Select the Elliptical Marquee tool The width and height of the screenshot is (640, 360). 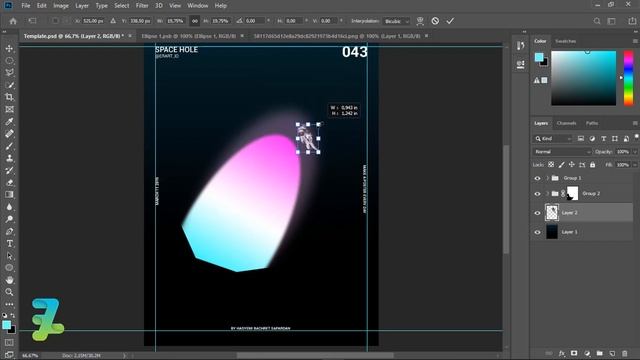[9, 61]
